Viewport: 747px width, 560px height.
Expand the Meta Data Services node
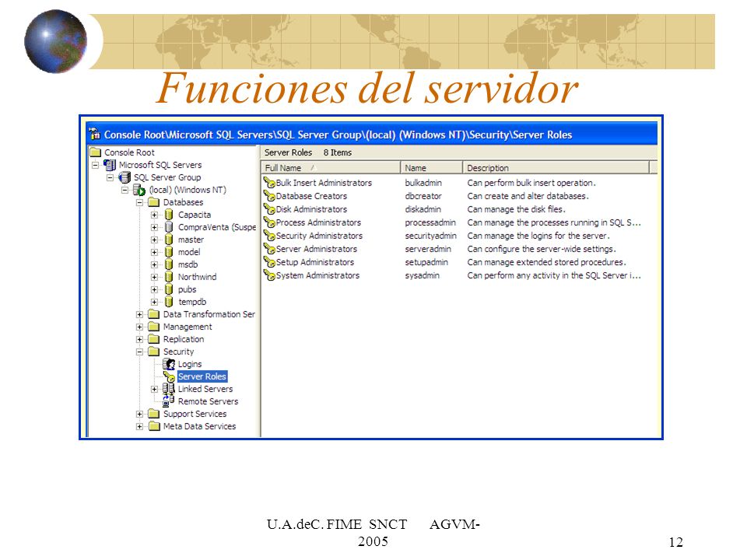(139, 426)
